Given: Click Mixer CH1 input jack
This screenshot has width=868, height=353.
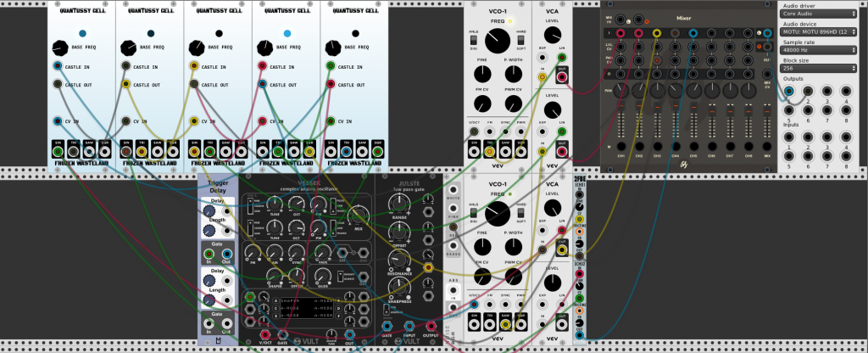Looking at the screenshot, I should tap(620, 33).
